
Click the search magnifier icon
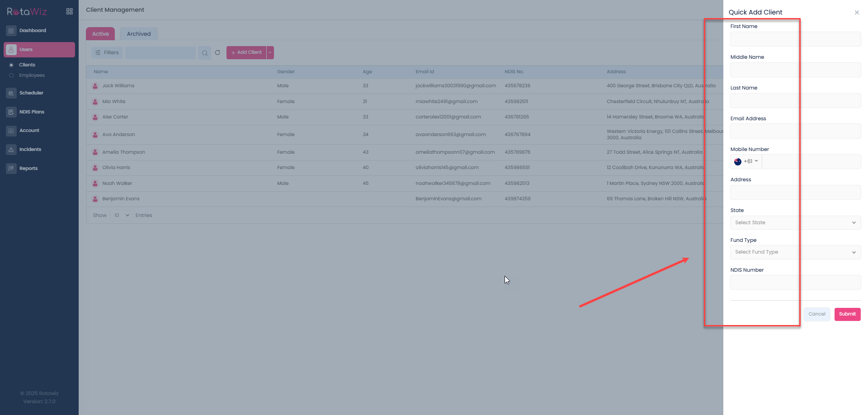(205, 53)
